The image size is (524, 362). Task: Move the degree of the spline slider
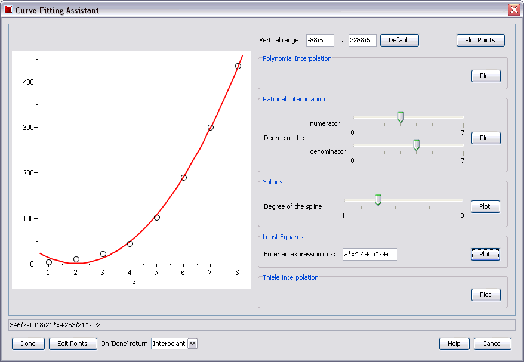tap(378, 200)
